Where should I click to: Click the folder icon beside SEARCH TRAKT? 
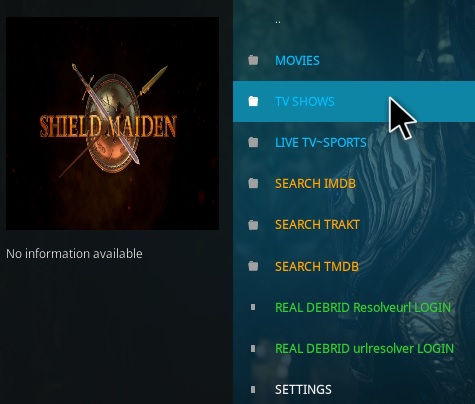pyautogui.click(x=253, y=225)
